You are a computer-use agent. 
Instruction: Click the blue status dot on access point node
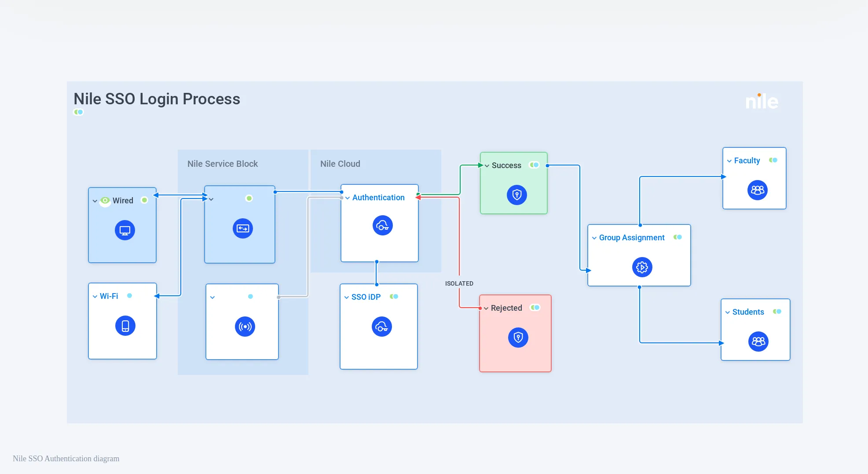tap(250, 297)
